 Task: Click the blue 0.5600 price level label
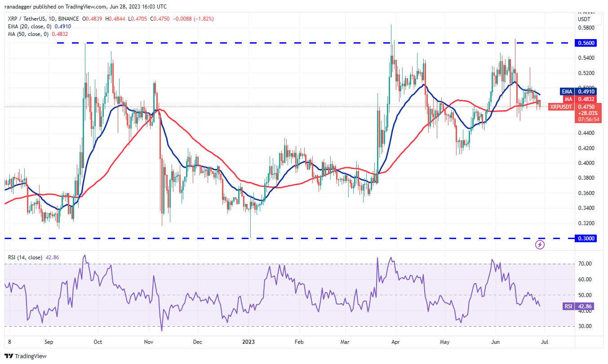tap(586, 43)
